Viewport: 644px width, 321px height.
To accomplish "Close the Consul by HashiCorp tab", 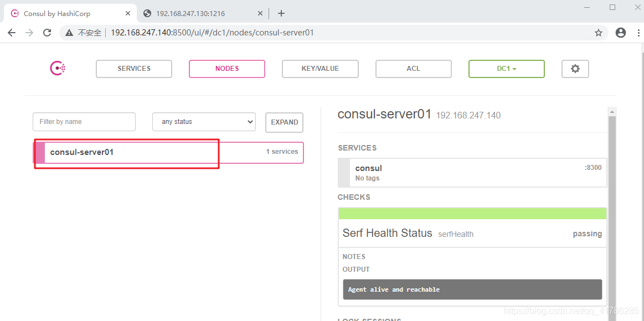I will pos(128,13).
